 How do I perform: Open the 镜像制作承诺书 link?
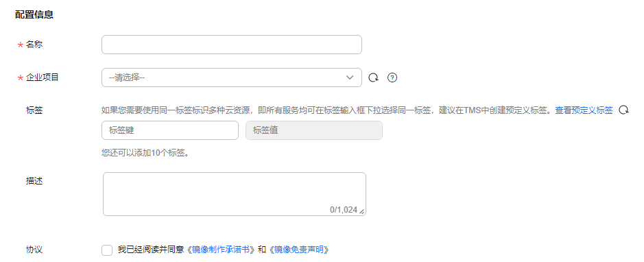(x=221, y=250)
